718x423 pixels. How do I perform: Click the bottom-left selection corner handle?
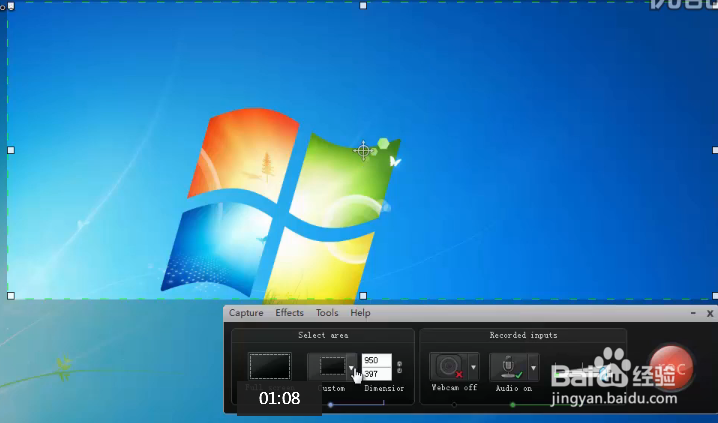pos(11,296)
